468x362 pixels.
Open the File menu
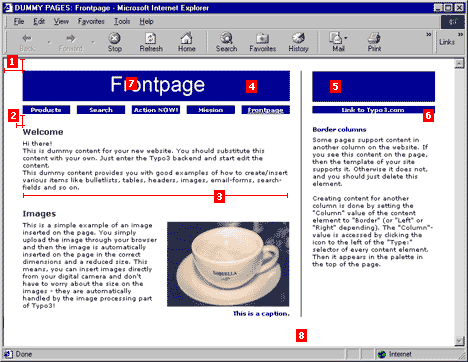coord(19,22)
